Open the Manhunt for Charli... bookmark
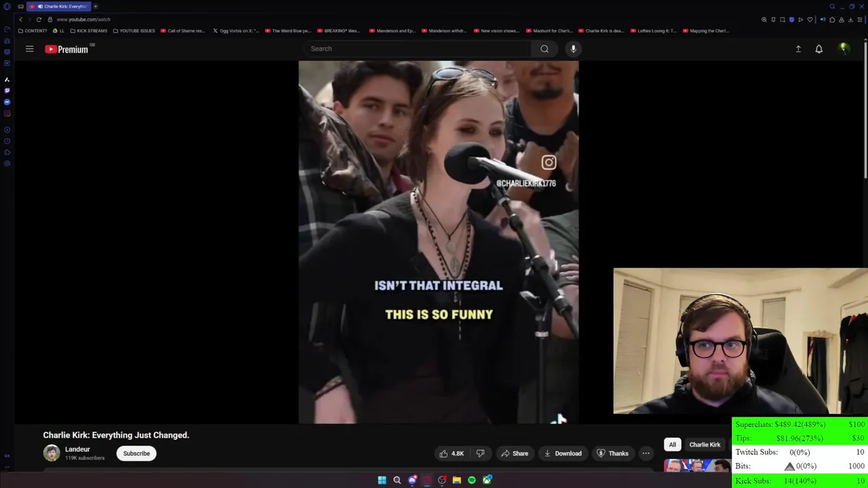The image size is (868, 488). tap(549, 30)
